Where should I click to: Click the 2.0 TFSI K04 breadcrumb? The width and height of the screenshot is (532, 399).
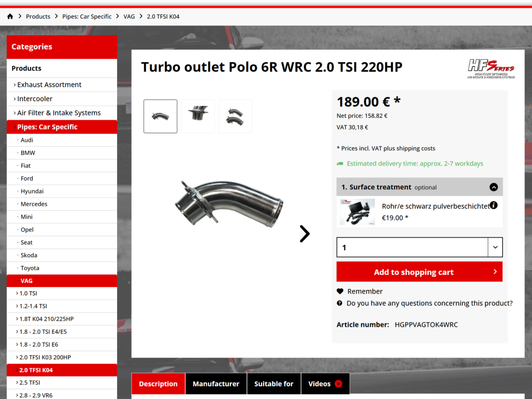163,16
